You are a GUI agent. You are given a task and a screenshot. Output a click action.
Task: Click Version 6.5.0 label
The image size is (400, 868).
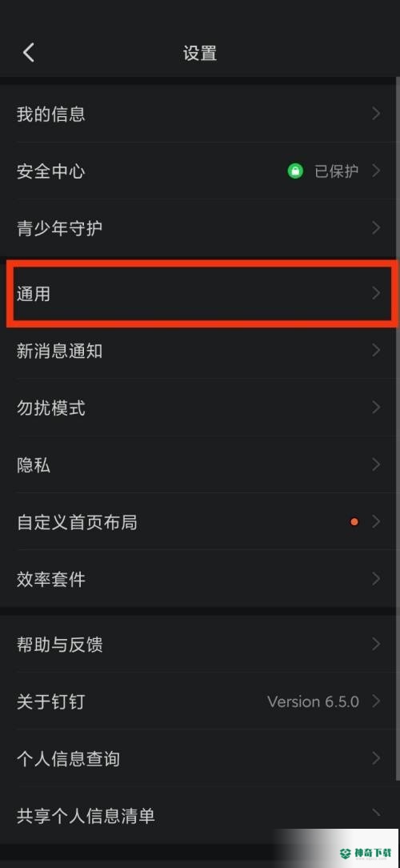point(313,701)
